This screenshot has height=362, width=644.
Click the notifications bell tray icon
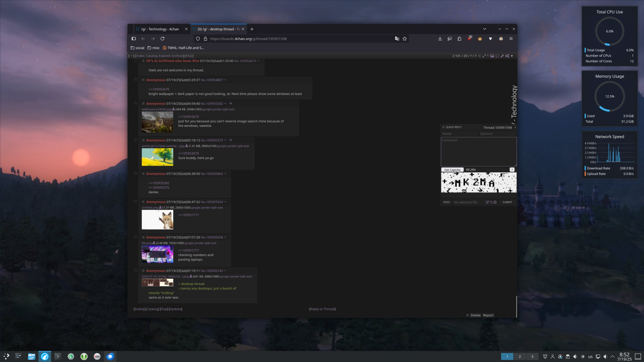click(x=545, y=356)
